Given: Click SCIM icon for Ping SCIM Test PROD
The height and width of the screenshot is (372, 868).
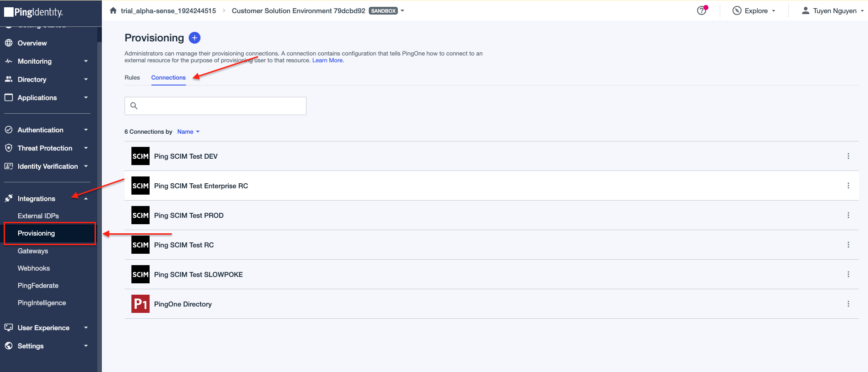Looking at the screenshot, I should point(140,215).
